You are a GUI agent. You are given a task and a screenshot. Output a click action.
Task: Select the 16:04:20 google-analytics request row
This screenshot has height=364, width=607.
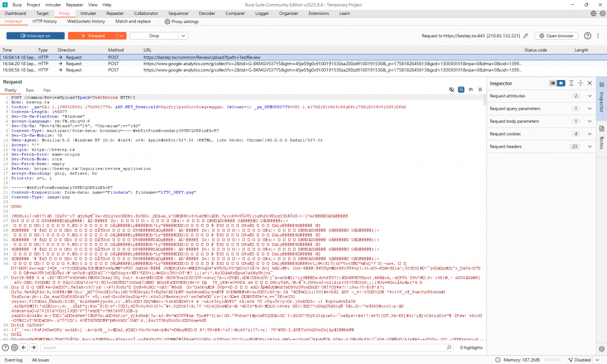point(303,63)
